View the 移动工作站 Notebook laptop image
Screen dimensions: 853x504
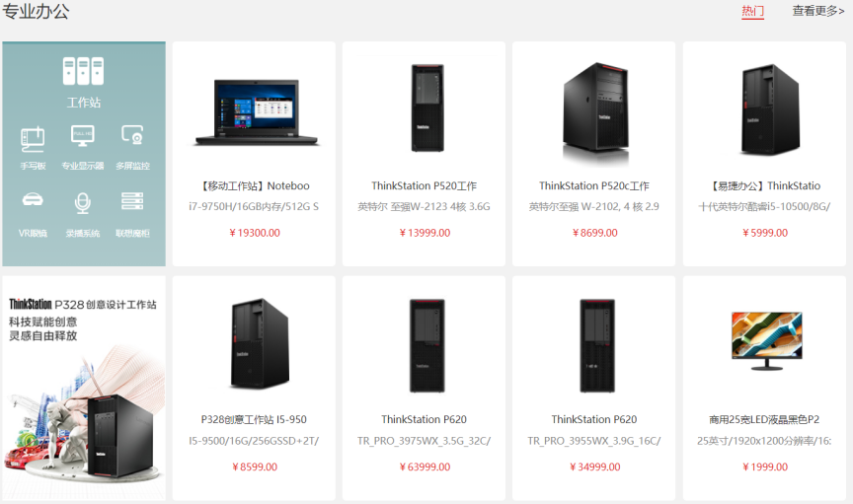(x=257, y=112)
